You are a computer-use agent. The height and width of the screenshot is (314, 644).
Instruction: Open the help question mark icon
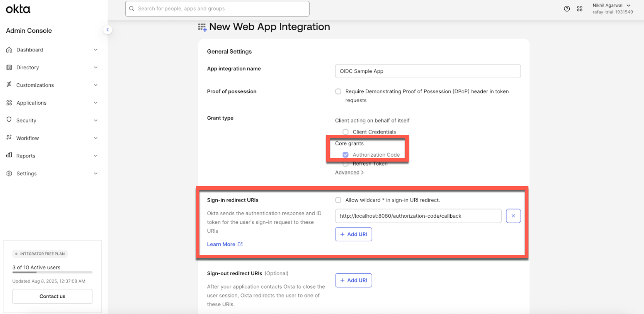566,9
